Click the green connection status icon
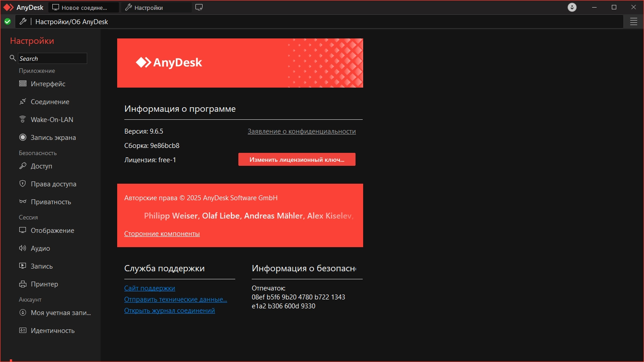 click(8, 21)
